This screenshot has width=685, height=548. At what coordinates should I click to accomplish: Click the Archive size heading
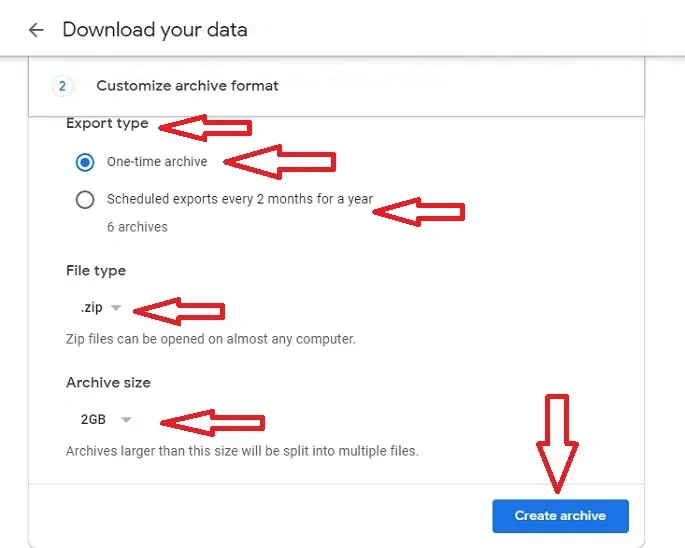pos(108,383)
